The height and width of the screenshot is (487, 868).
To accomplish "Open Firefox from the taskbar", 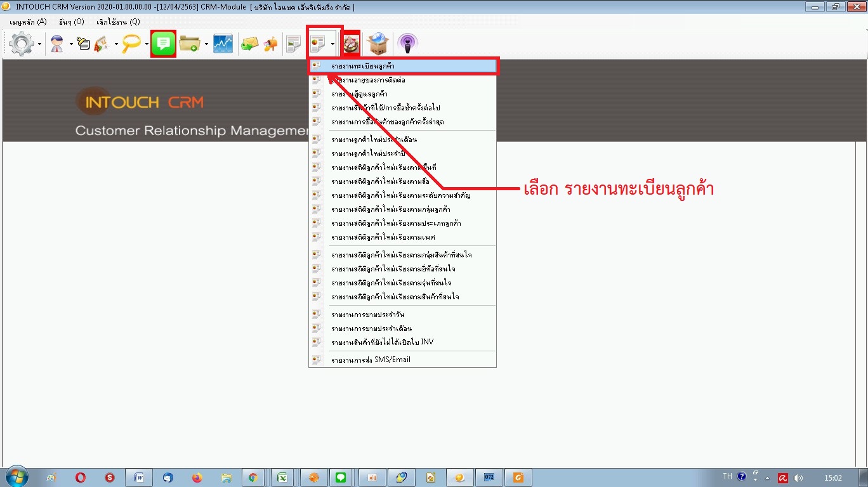I will [196, 477].
